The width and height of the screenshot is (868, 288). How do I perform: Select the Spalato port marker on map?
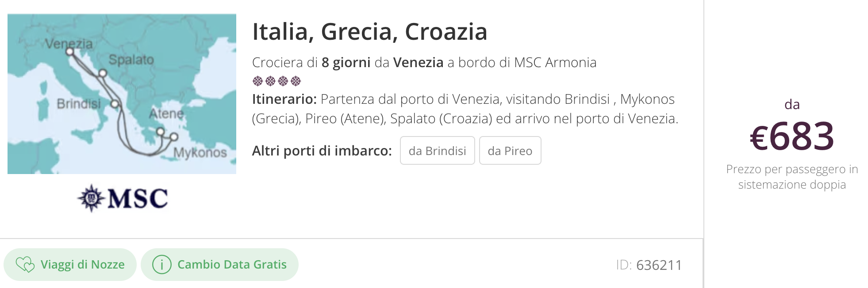[103, 73]
